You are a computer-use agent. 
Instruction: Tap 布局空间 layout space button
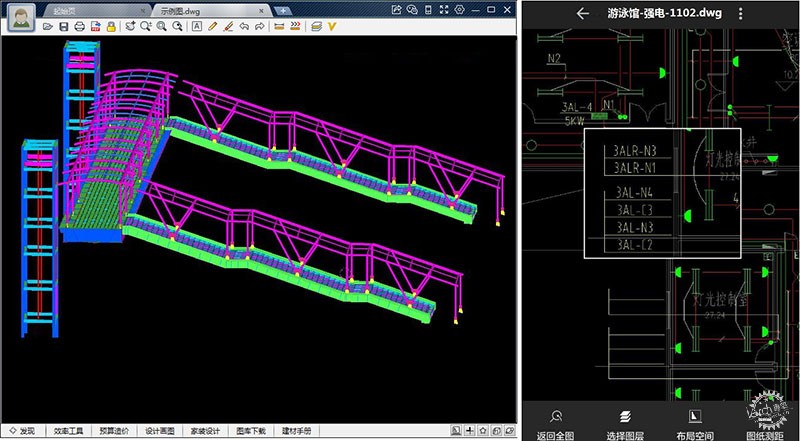point(694,425)
